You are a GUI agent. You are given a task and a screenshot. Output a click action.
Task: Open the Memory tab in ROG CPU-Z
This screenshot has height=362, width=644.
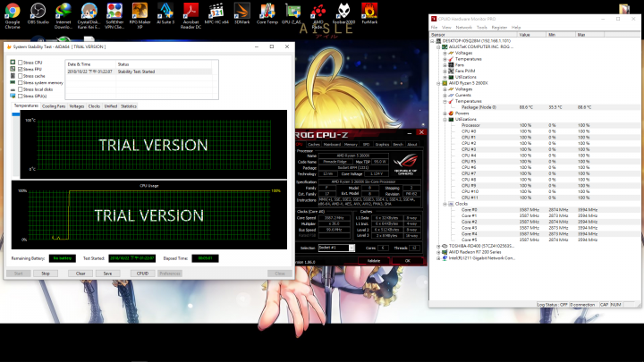click(x=351, y=145)
